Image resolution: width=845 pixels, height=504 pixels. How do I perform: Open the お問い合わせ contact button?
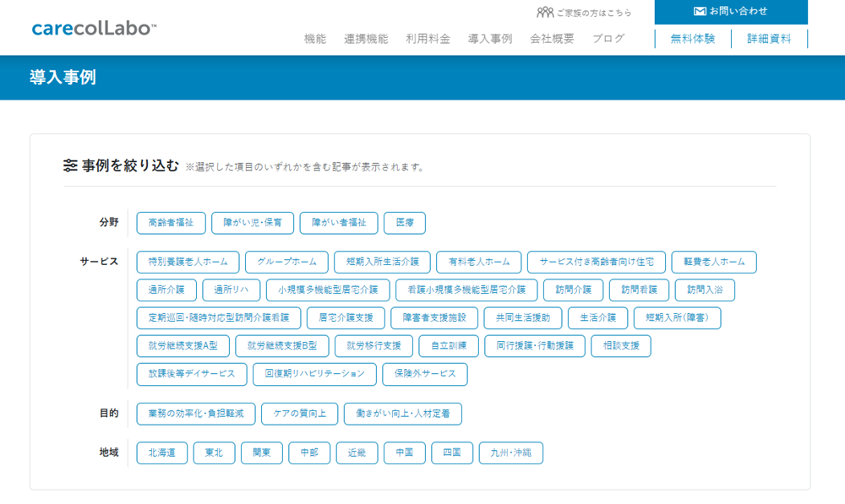point(731,12)
